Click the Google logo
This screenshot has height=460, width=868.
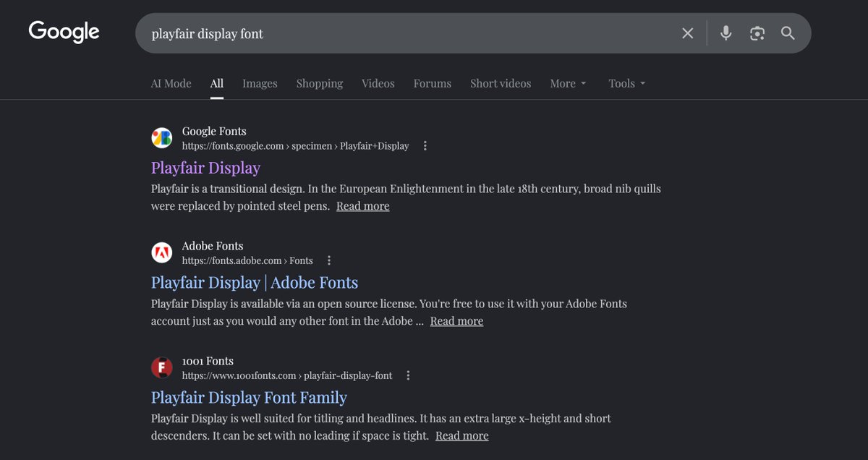pos(64,33)
